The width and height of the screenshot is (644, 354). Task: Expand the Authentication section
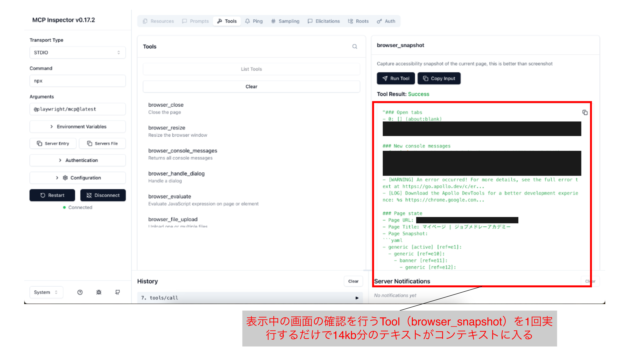tap(77, 160)
